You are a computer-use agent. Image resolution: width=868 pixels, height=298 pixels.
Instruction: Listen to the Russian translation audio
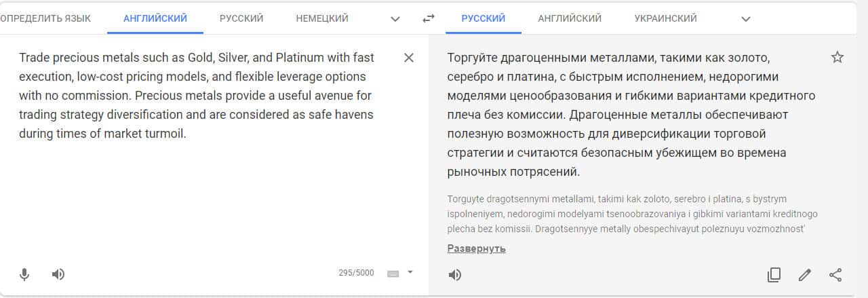tap(454, 275)
